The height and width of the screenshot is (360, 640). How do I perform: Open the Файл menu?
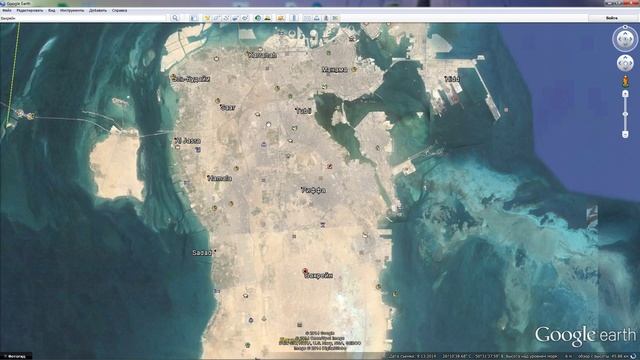pos(7,10)
